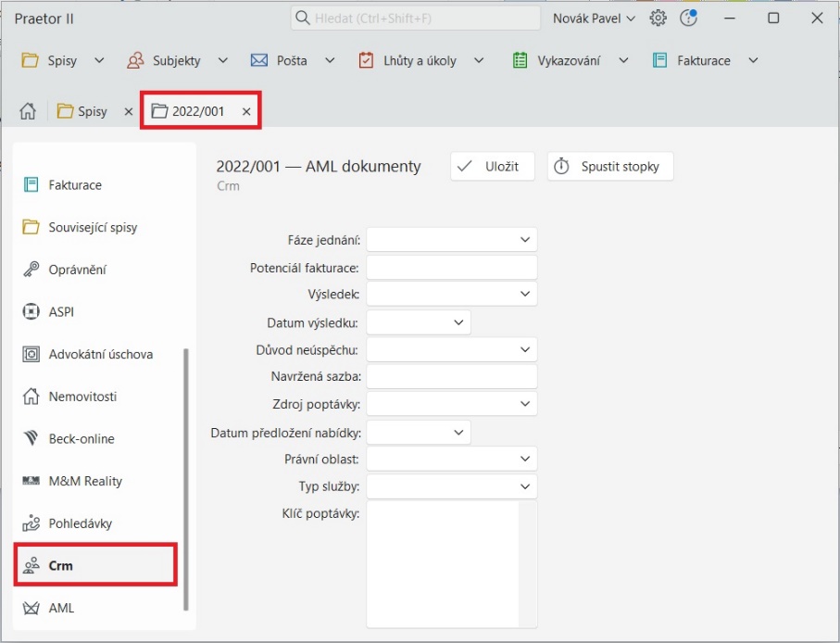Screen dimensions: 840x643
Task: Open the AML sidebar section
Action: [x=61, y=609]
